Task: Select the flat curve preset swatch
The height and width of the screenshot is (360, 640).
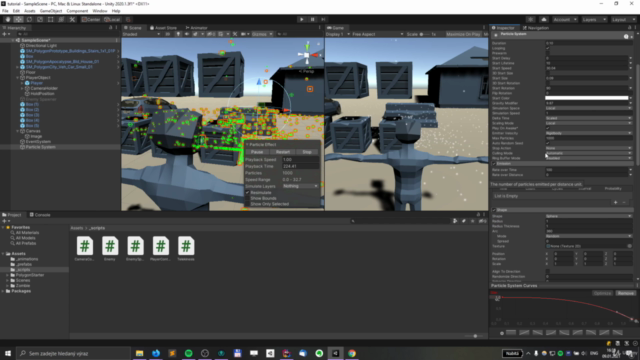Action: click(511, 333)
